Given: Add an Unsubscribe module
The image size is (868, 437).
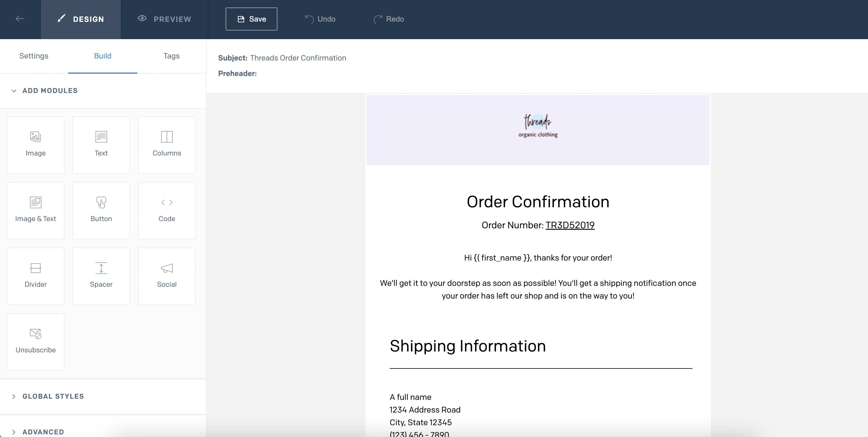Looking at the screenshot, I should (x=35, y=342).
